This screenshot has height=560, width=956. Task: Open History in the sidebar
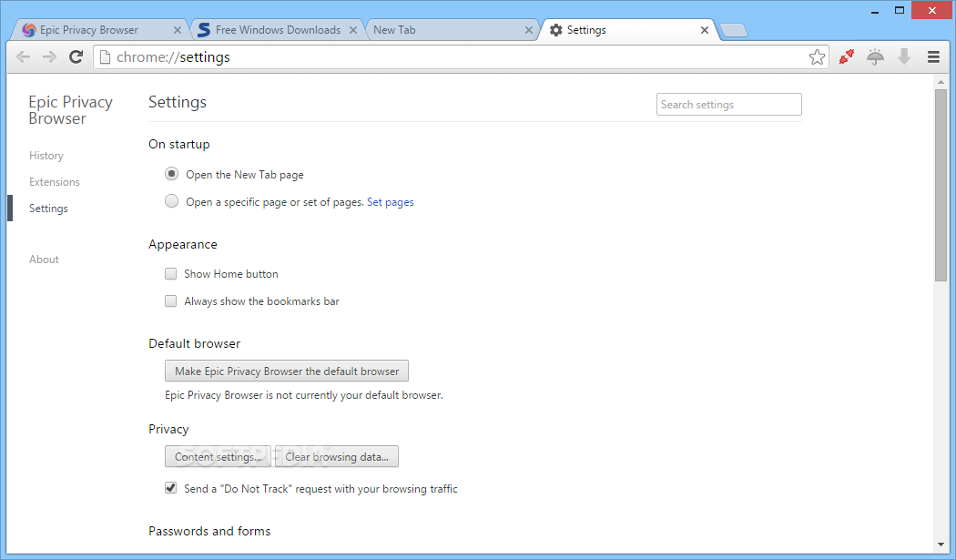click(x=46, y=156)
